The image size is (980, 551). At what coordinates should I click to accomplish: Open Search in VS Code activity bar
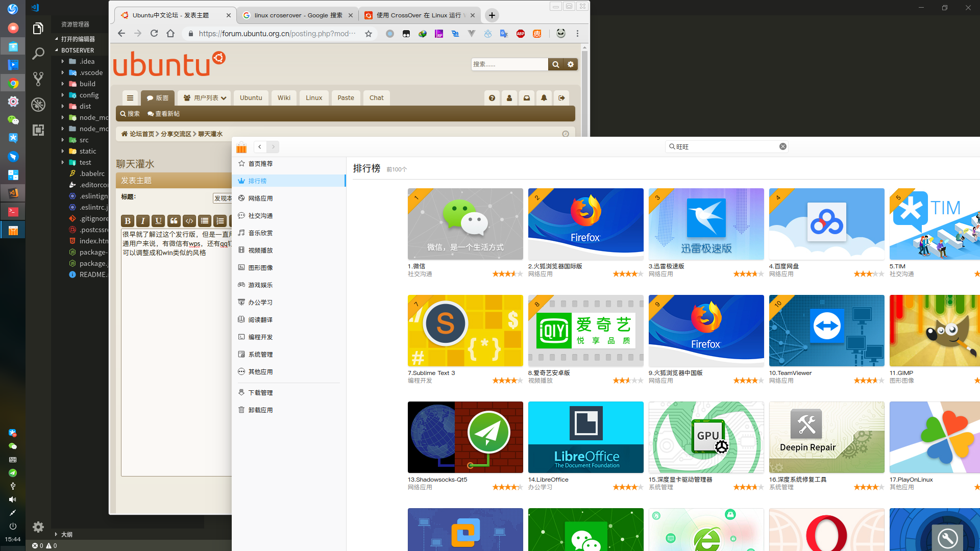(x=38, y=54)
